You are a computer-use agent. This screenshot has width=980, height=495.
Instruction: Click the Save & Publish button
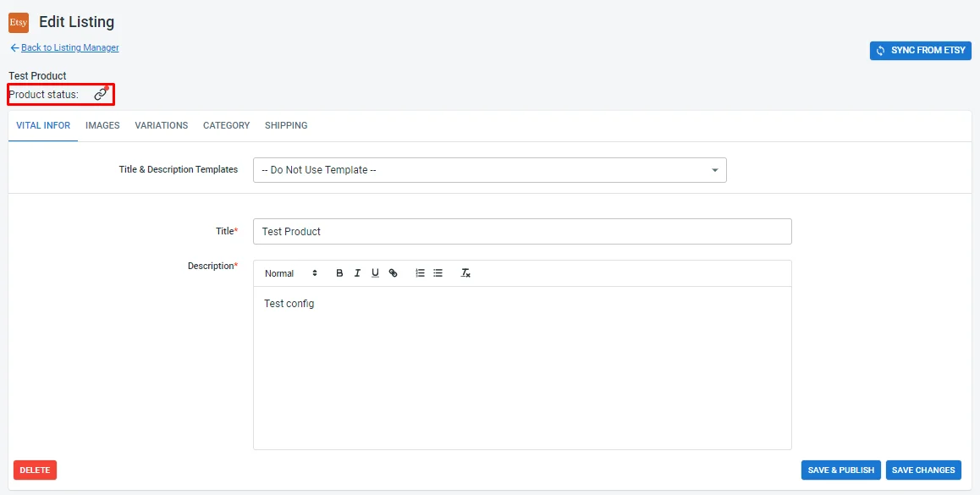tap(840, 470)
